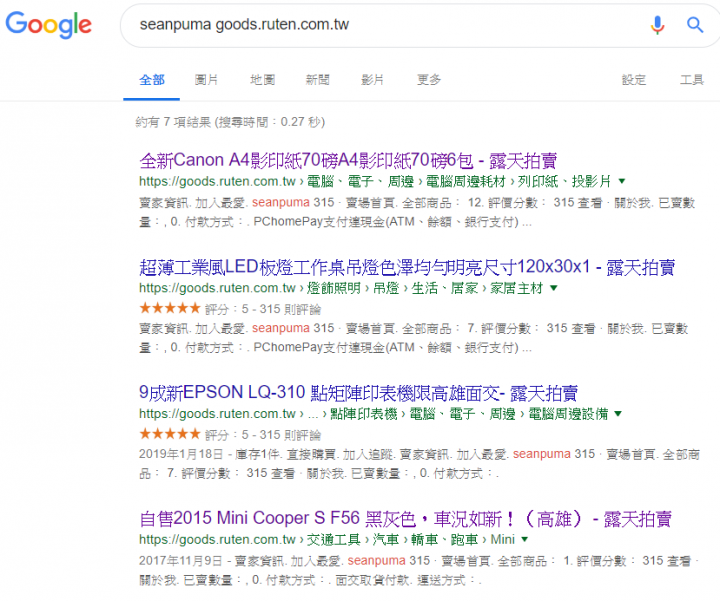Expand dropdown arrow after Mini breadcrumb
Viewport: 720px width, 601px height.
(x=525, y=539)
